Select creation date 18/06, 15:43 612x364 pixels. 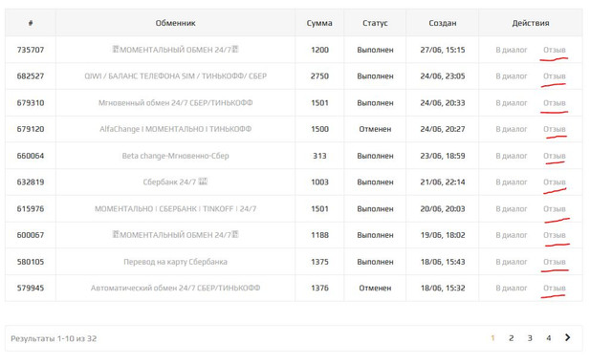click(442, 262)
